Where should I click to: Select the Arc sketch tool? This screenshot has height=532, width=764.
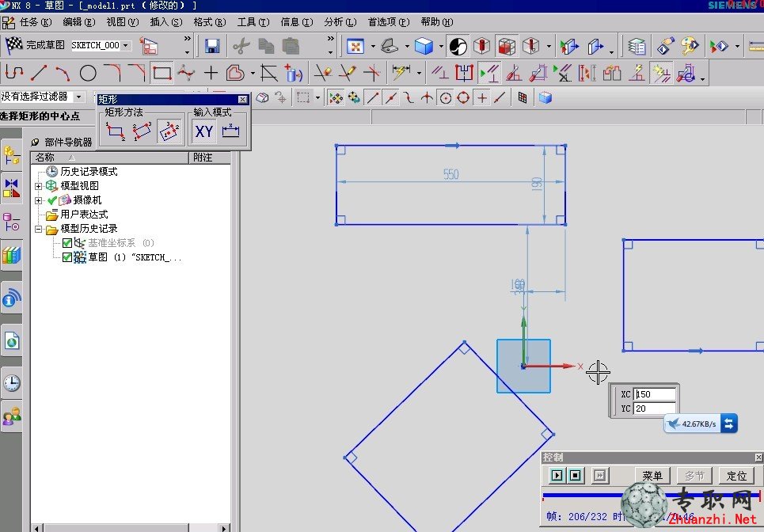click(x=63, y=73)
